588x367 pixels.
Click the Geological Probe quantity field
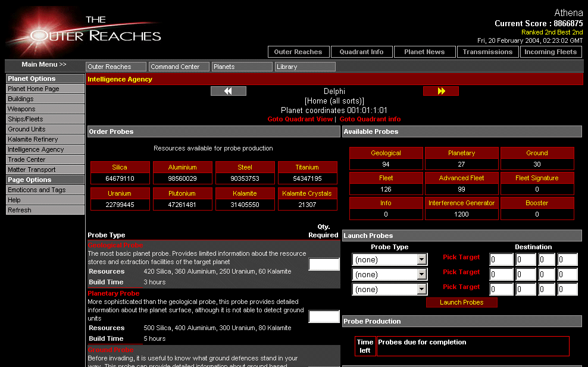click(324, 264)
